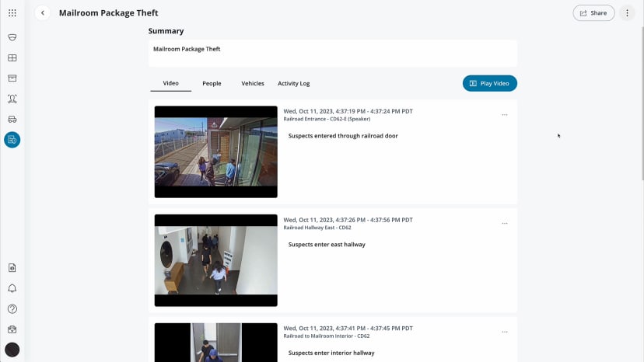Select the active incidents sidebar icon
Viewport: 644px width, 362px height.
(12, 140)
